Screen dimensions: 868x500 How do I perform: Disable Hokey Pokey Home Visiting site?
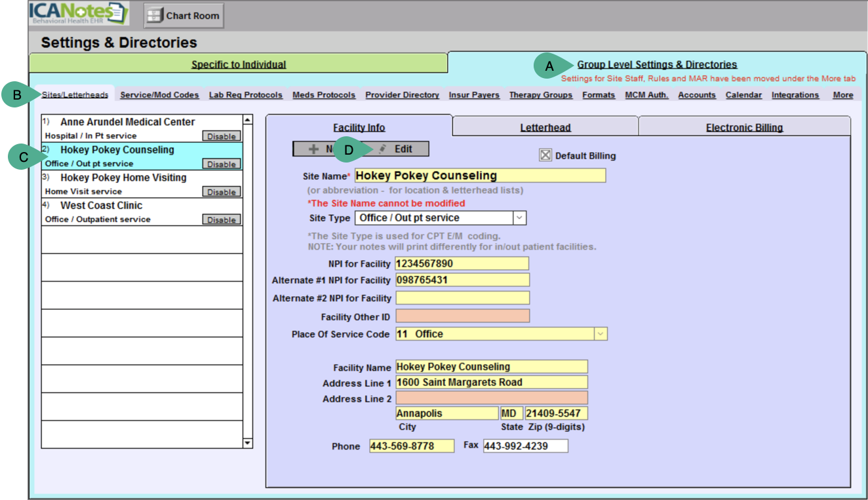coord(221,192)
